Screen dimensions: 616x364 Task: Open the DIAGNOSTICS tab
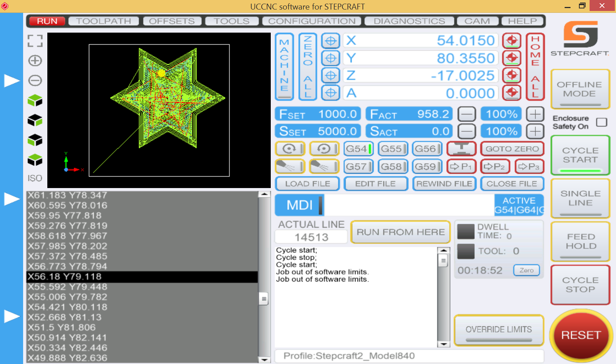[409, 21]
